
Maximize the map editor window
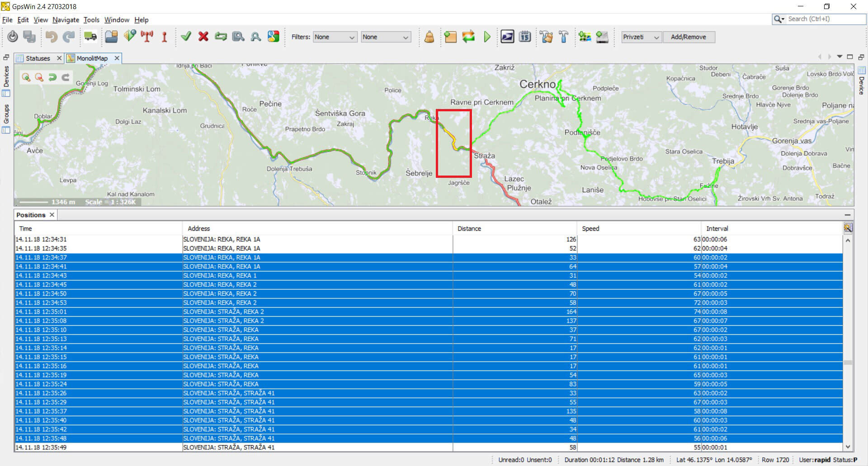850,57
